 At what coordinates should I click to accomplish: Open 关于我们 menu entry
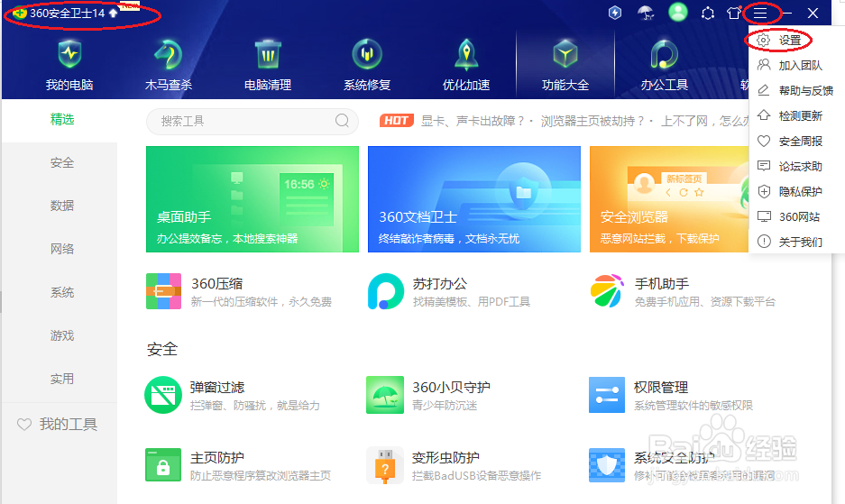click(x=790, y=242)
